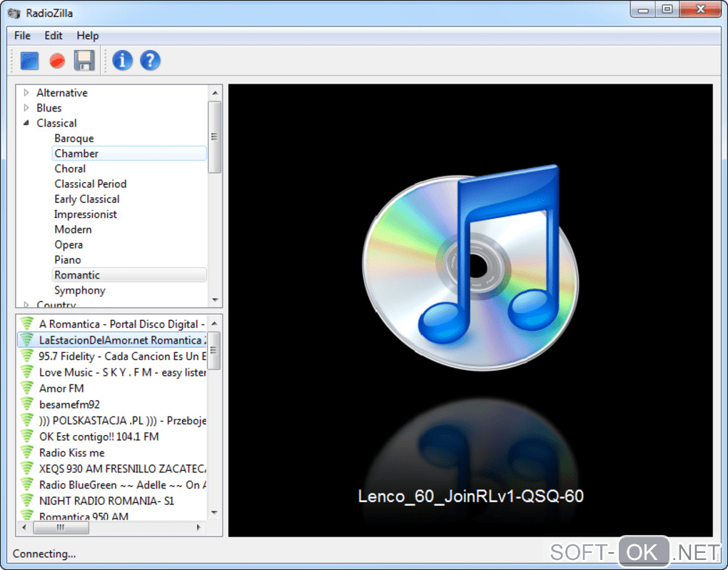
Task: Click the genre tree vertical scrollbar thumb
Action: tap(215, 137)
